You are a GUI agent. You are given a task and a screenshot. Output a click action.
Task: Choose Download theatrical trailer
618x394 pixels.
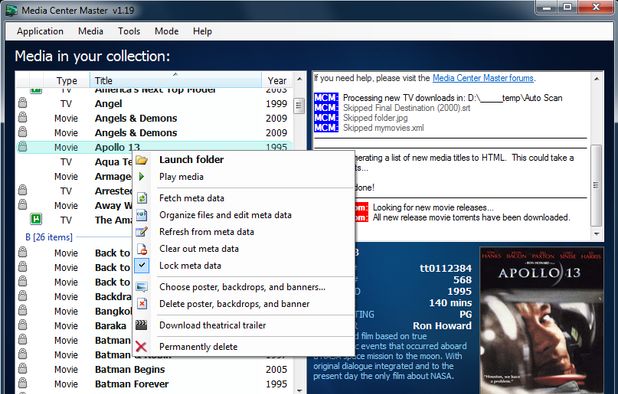244,325
